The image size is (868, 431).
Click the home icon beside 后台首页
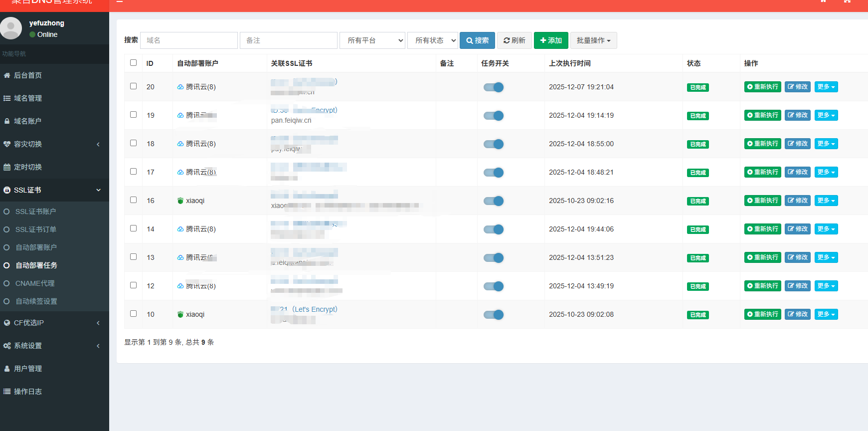pyautogui.click(x=7, y=75)
